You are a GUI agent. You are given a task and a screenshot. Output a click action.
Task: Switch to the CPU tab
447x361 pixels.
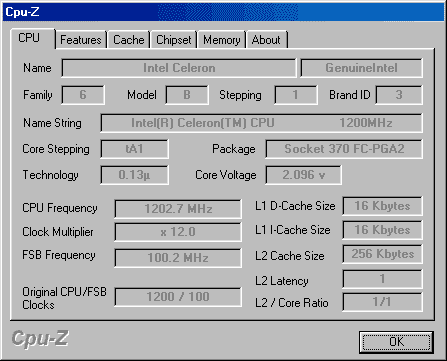point(32,38)
